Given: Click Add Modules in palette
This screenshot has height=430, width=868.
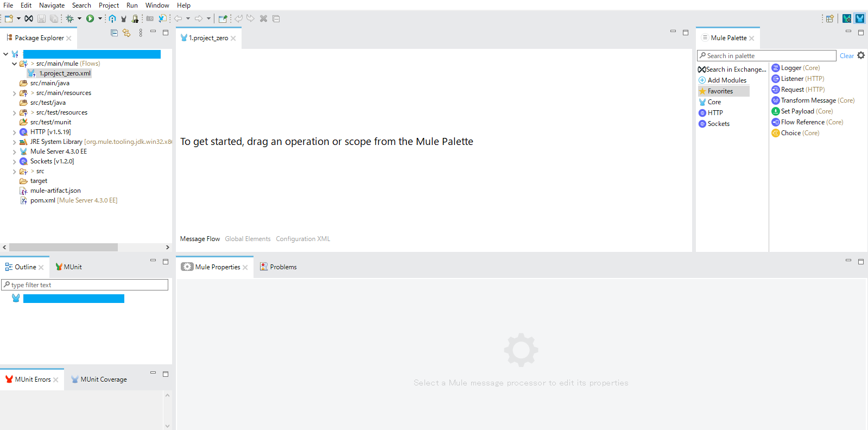Looking at the screenshot, I should click(x=723, y=80).
